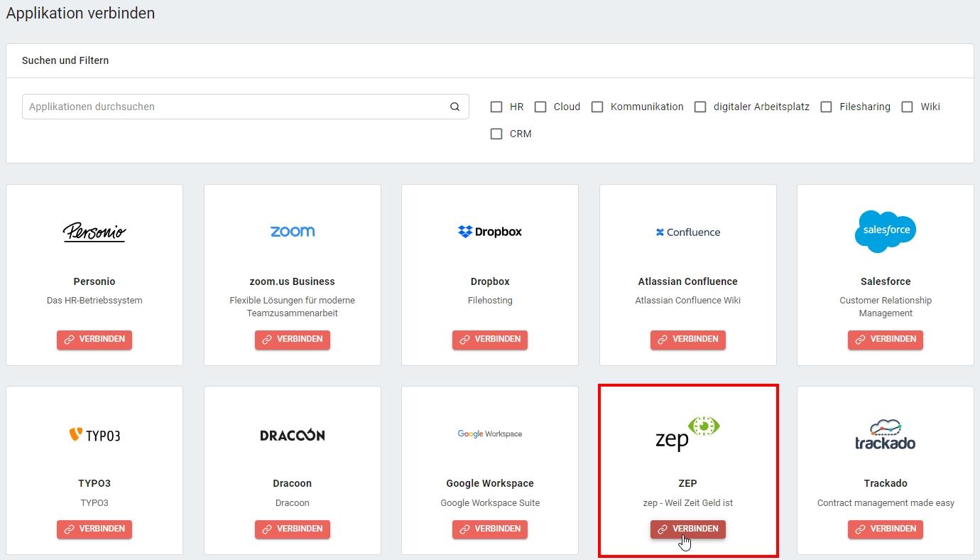The image size is (980, 560).
Task: Connect Trackado via Verbinden
Action: pos(886,529)
